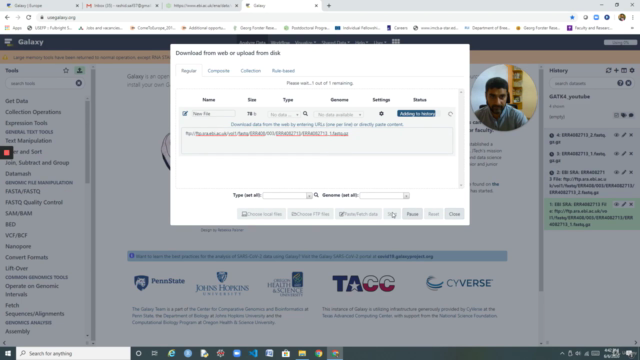Edit history tags icon

pos(624,116)
